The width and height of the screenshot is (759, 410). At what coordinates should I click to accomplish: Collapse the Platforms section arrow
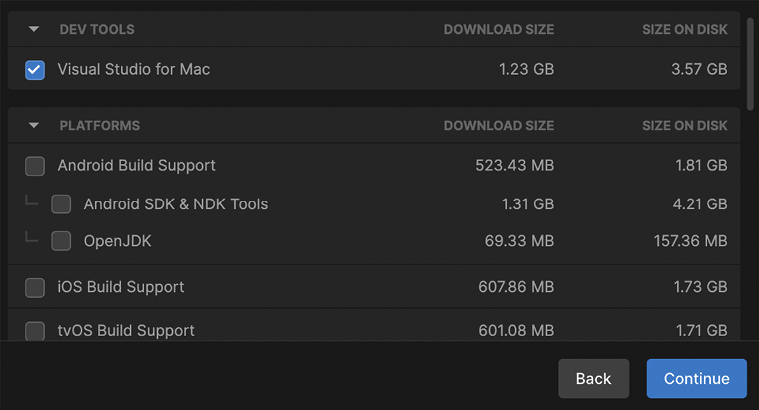34,125
